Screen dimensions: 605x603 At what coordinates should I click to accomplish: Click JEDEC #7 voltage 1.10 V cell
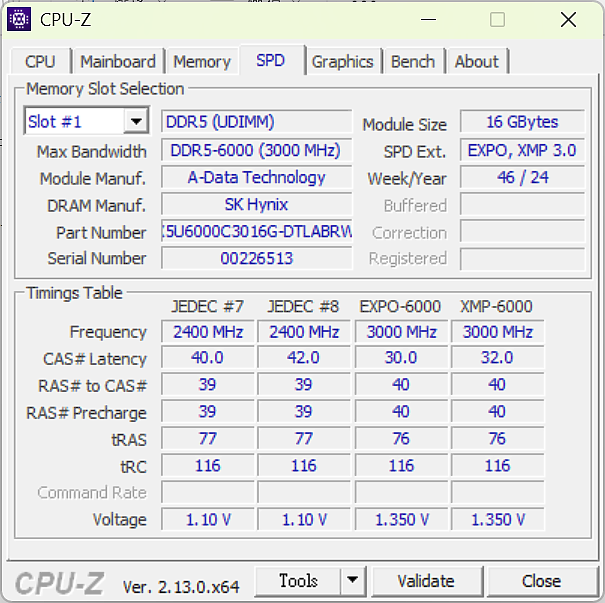coord(208,520)
